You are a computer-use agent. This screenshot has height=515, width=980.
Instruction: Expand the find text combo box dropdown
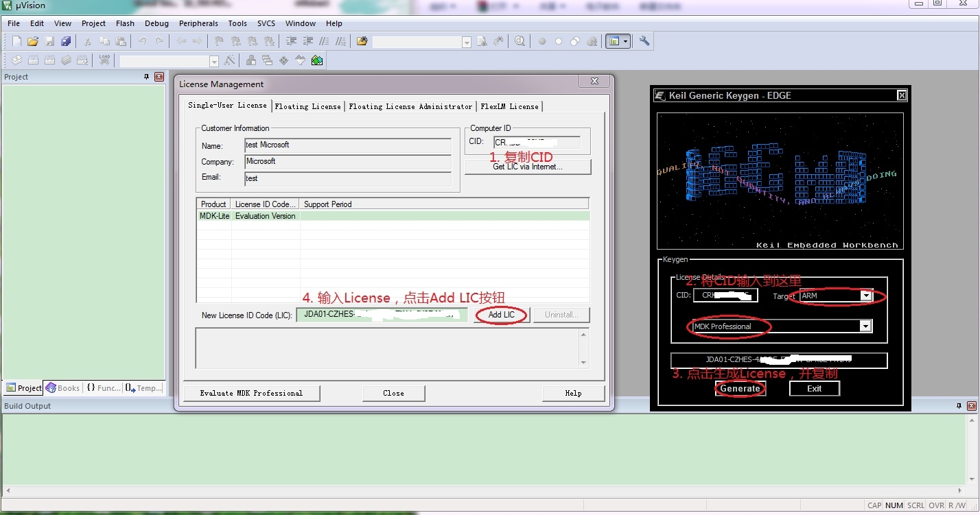467,43
